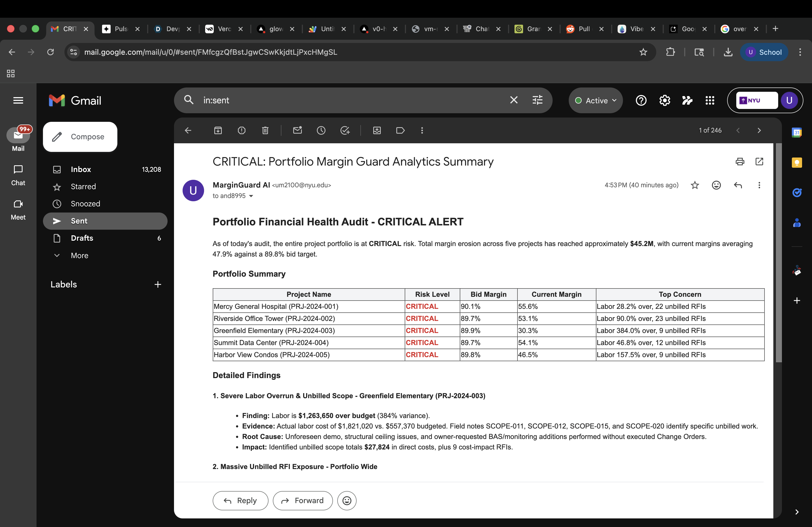Click the Forward button
Viewport: 812px width, 527px height.
click(302, 500)
